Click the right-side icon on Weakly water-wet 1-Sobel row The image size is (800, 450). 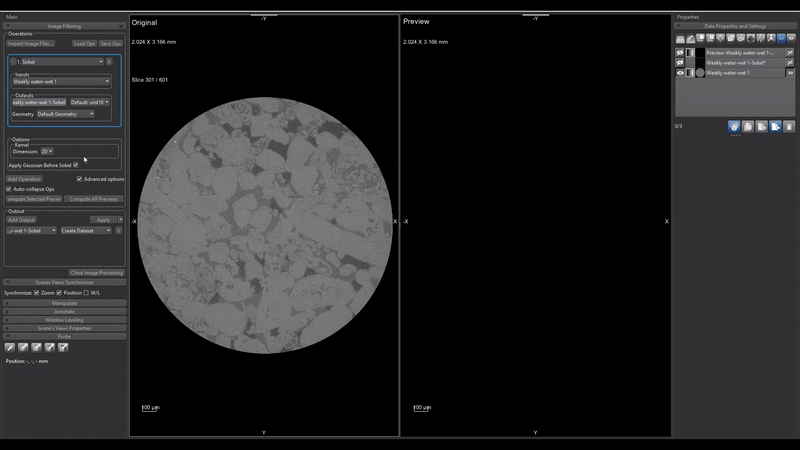click(790, 63)
